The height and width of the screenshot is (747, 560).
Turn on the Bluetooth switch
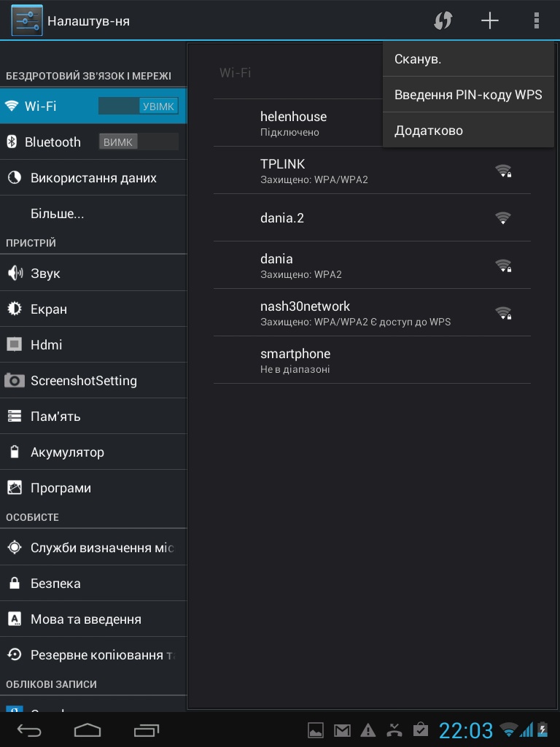139,142
